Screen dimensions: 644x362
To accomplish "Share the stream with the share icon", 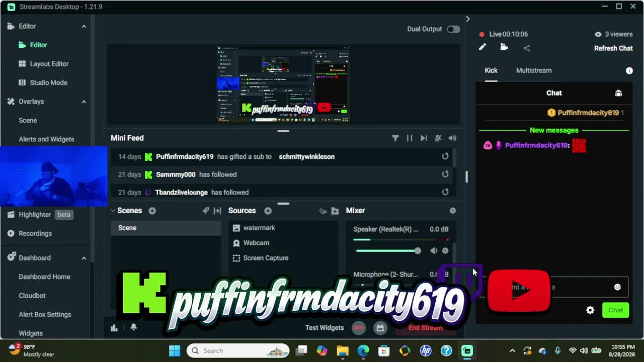I will 527,48.
